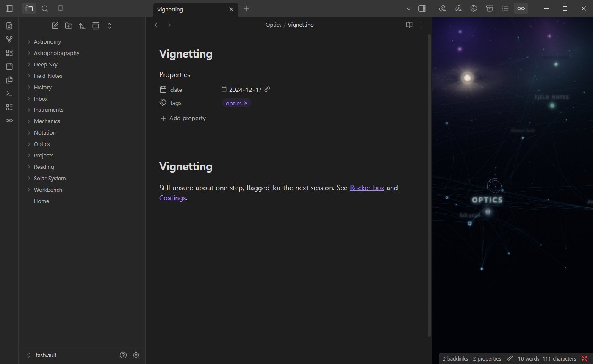Open the search pane in left sidebar
Viewport: 593px width, 364px height.
(45, 8)
